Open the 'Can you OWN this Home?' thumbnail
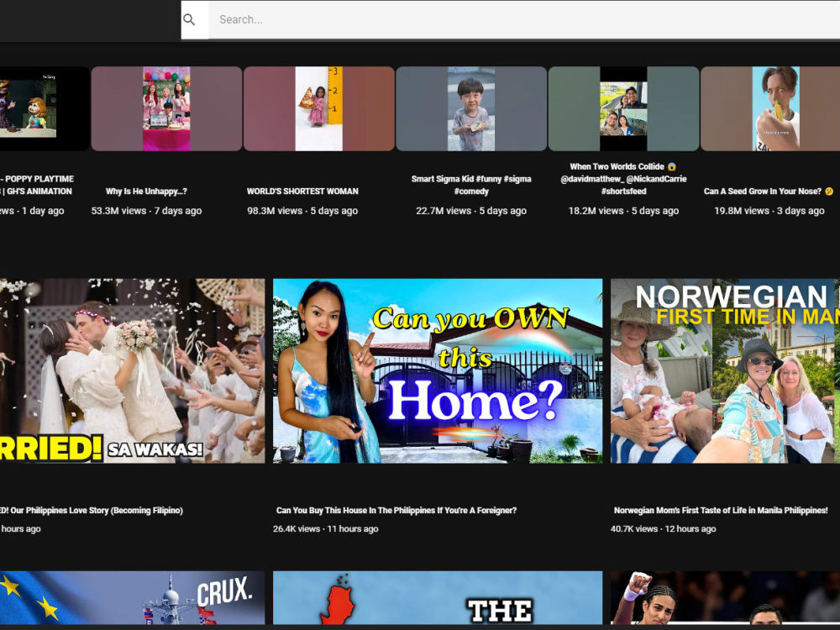This screenshot has height=630, width=840. click(438, 370)
